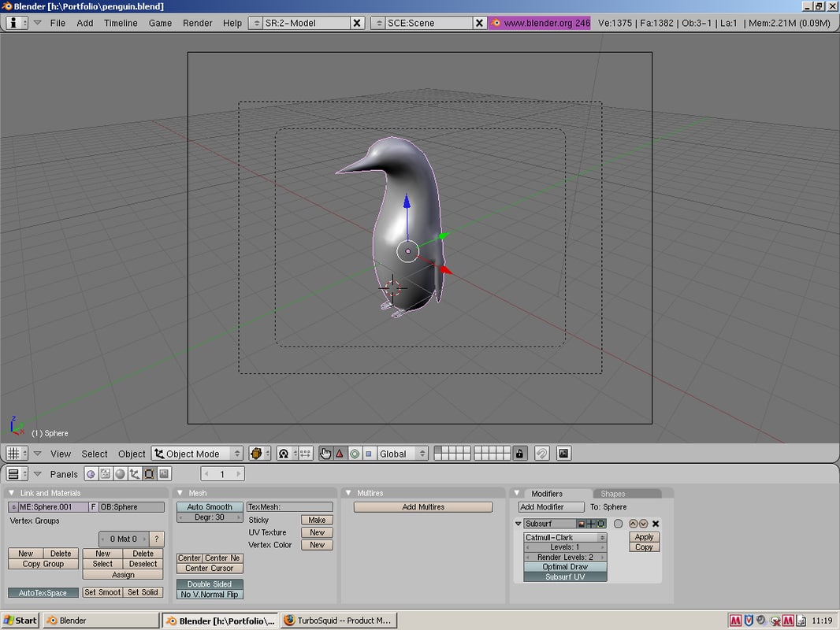Collapse the Subsurf modifier expander

point(518,523)
